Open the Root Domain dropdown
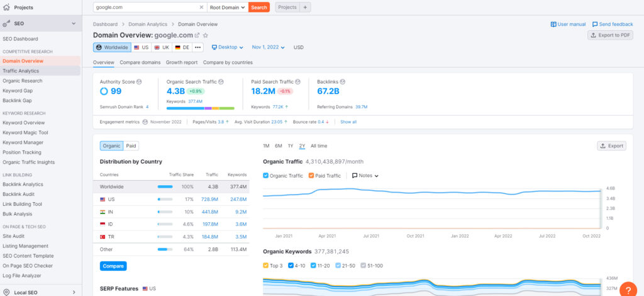The image size is (644, 296). (x=228, y=7)
